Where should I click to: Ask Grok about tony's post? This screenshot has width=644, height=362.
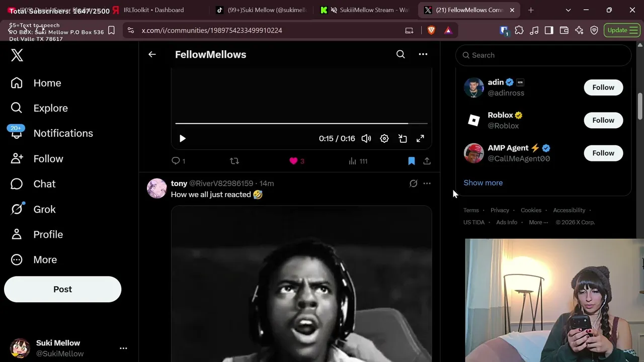(x=414, y=184)
